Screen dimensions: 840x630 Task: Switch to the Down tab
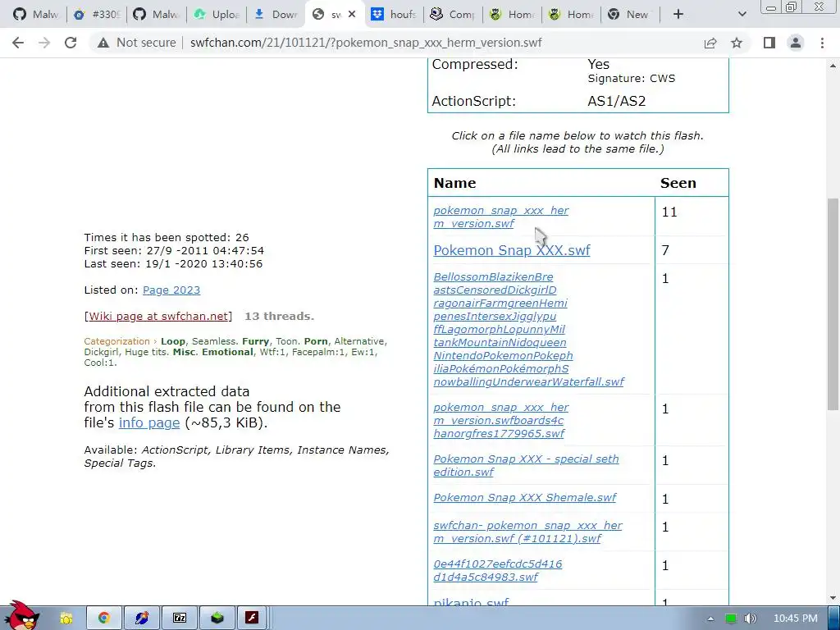[x=276, y=15]
